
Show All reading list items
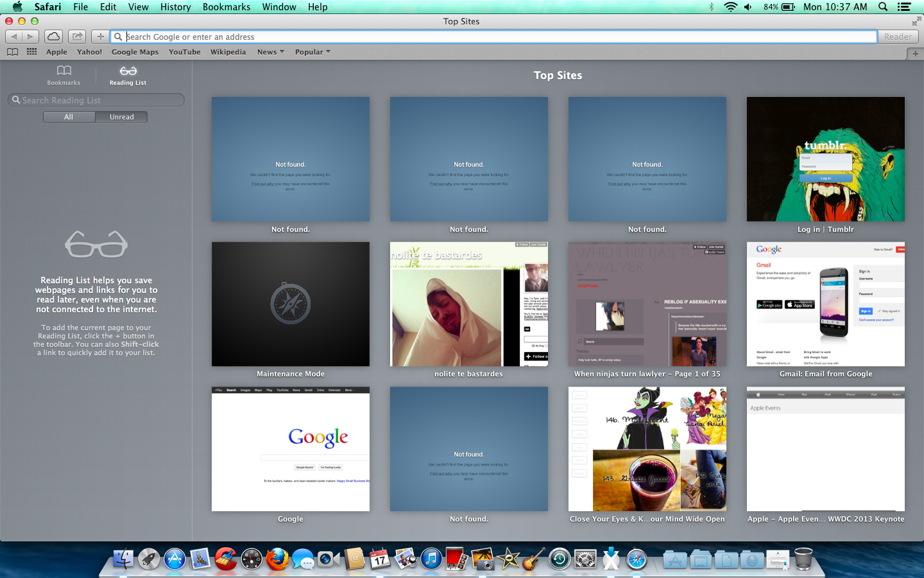coord(69,117)
